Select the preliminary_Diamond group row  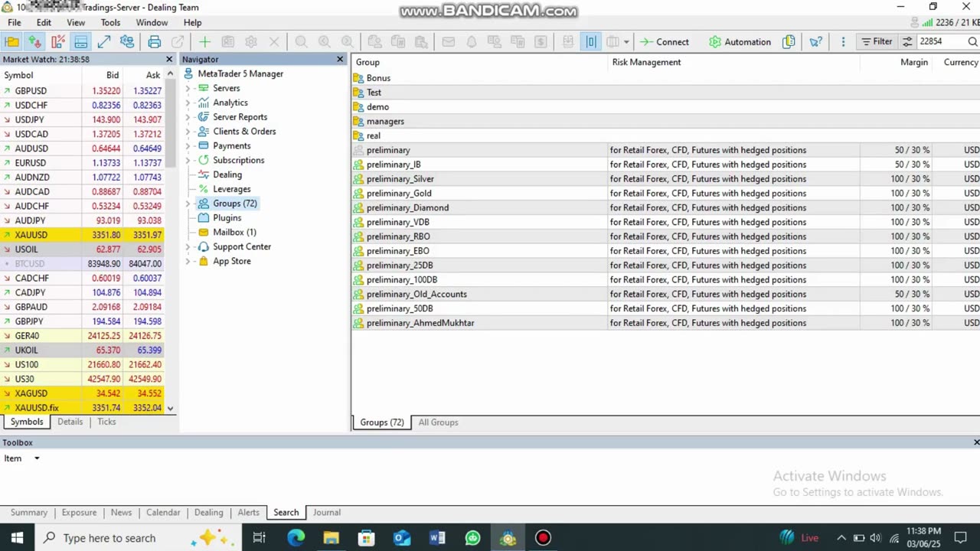coord(665,207)
